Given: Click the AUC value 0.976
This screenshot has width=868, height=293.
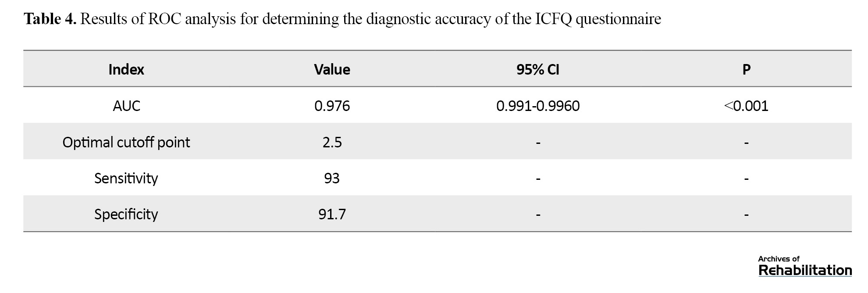Looking at the screenshot, I should coord(332,106).
